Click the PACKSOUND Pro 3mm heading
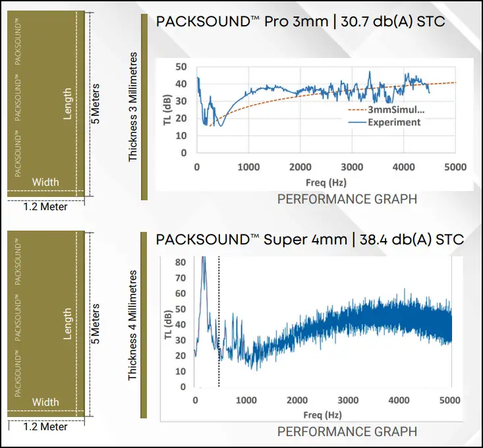The image size is (483, 448). point(300,21)
